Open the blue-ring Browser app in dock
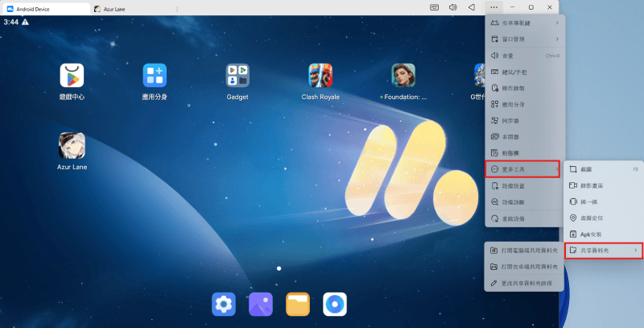 click(335, 304)
